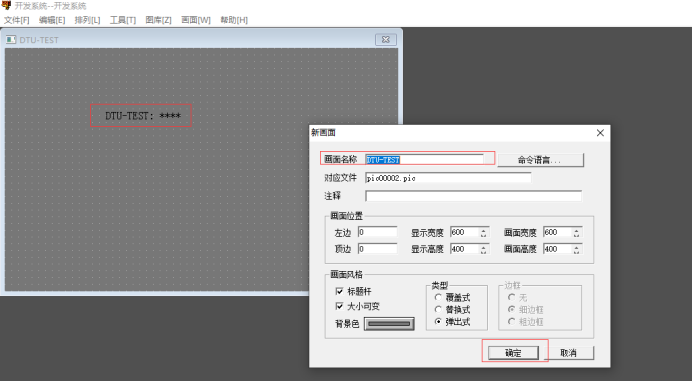Image resolution: width=693 pixels, height=381 pixels.
Task: Click the 对应文件 field with pic00002.pic
Action: pos(448,178)
